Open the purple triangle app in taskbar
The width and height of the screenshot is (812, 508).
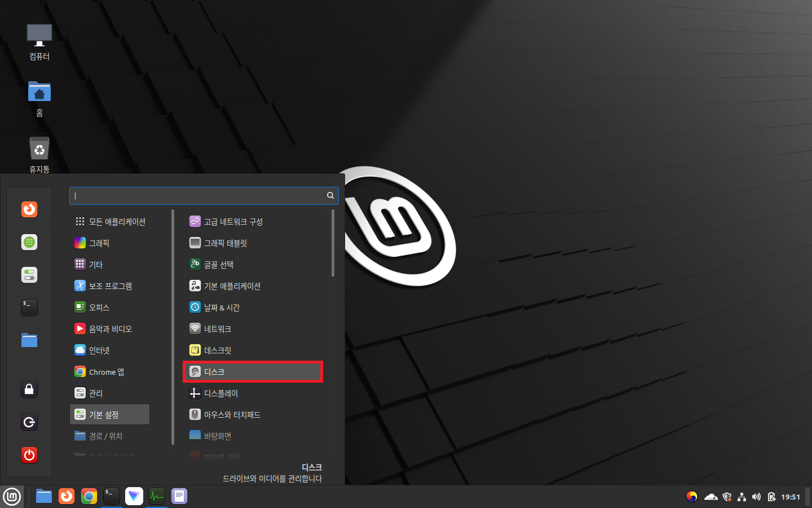click(134, 497)
